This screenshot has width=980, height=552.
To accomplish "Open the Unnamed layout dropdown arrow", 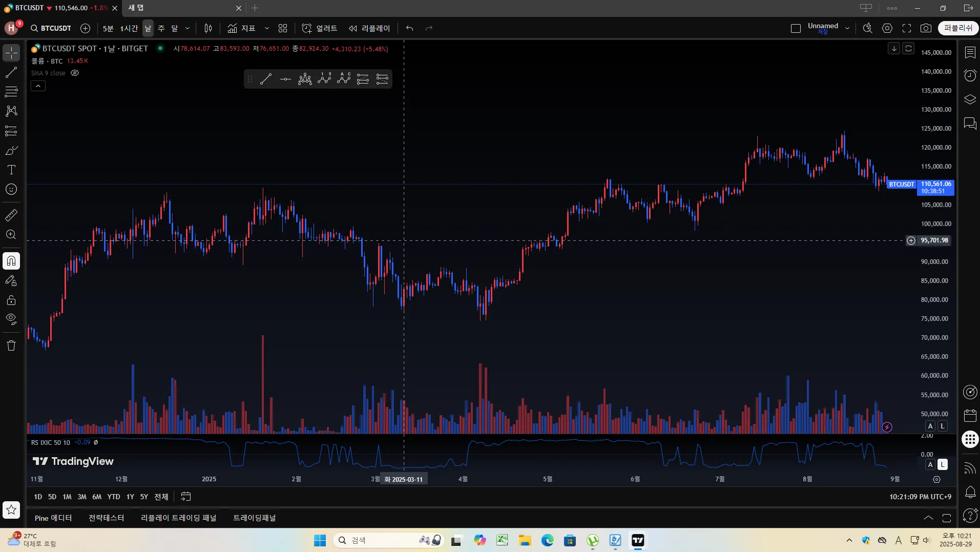I will (x=847, y=28).
